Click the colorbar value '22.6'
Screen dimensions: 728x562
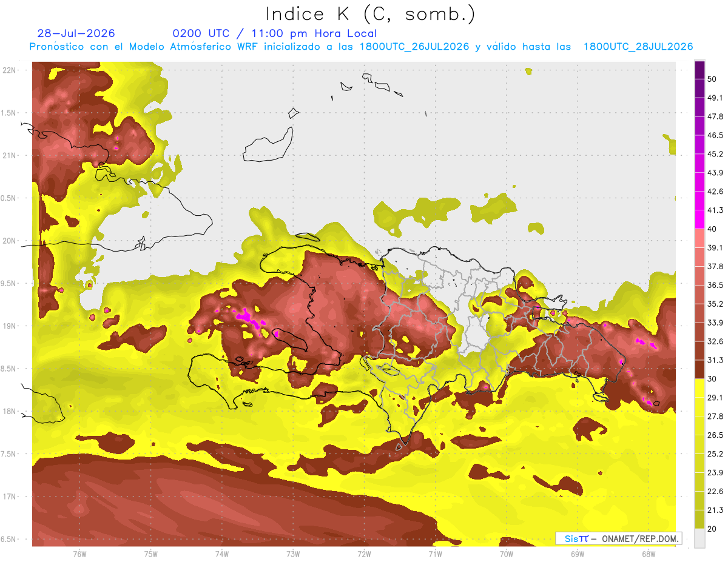click(x=715, y=491)
